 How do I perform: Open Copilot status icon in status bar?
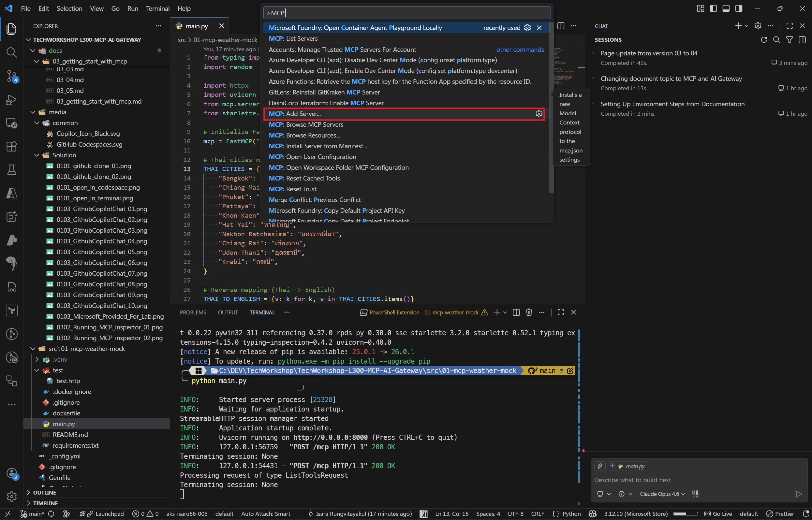[592, 513]
